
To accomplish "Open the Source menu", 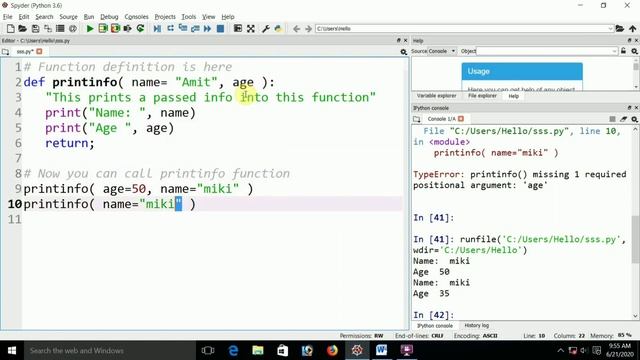I will (68, 17).
